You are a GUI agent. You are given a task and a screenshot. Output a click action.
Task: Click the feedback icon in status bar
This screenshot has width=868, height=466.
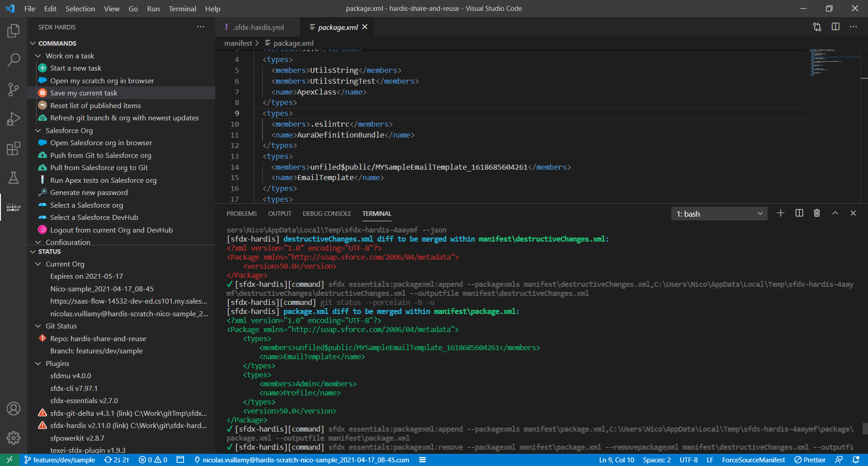(x=839, y=460)
